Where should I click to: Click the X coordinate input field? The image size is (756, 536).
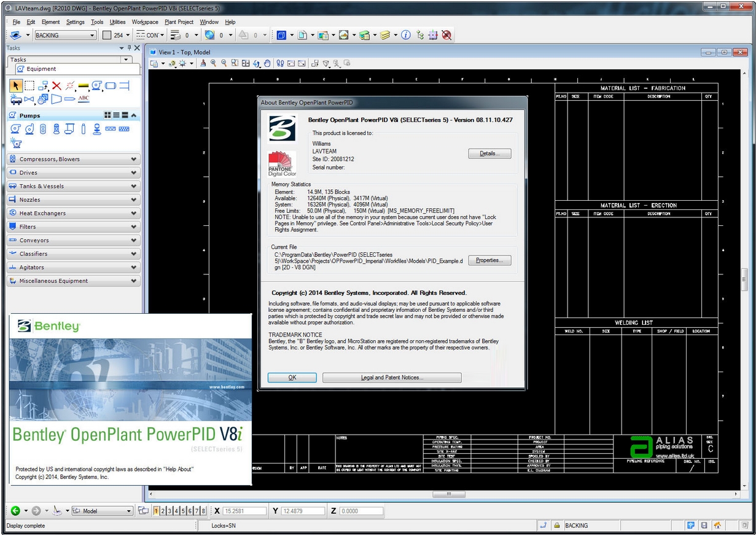click(x=244, y=511)
